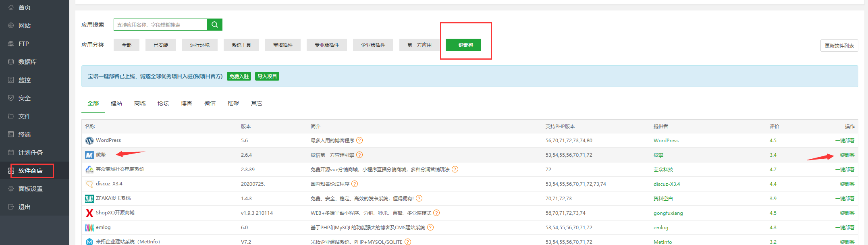The width and height of the screenshot is (868, 245).
Task: Click the FTP icon in the sidebar
Action: (11, 44)
